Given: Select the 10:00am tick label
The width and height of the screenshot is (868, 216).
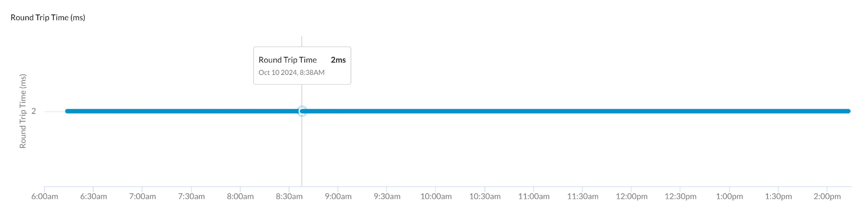Looking at the screenshot, I should (436, 196).
